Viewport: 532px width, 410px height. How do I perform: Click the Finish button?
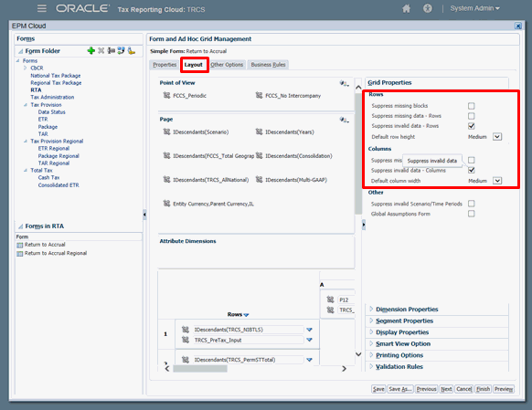point(483,389)
